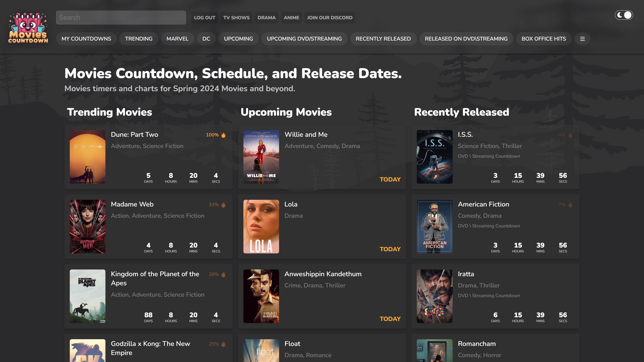Open the Join Our Discord link
Image resolution: width=644 pixels, height=362 pixels.
click(330, 18)
